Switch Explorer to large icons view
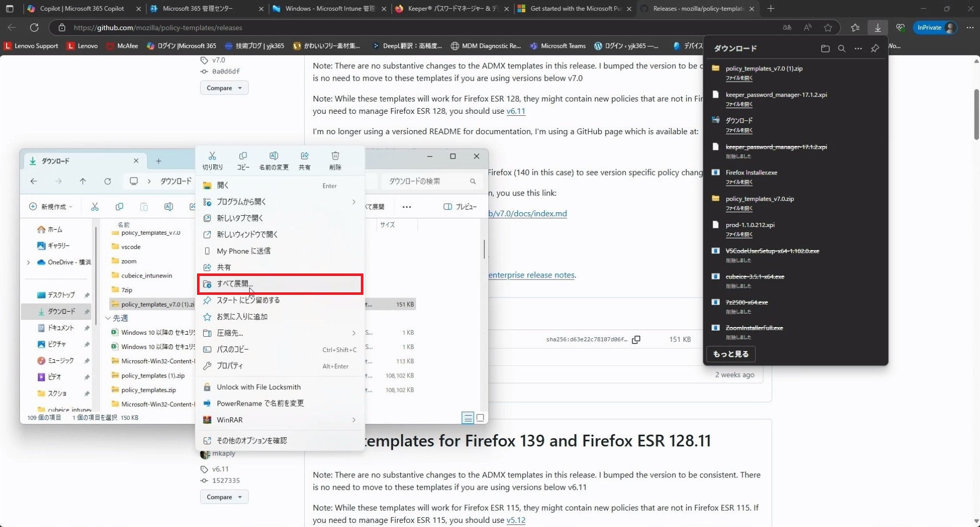 coord(480,418)
